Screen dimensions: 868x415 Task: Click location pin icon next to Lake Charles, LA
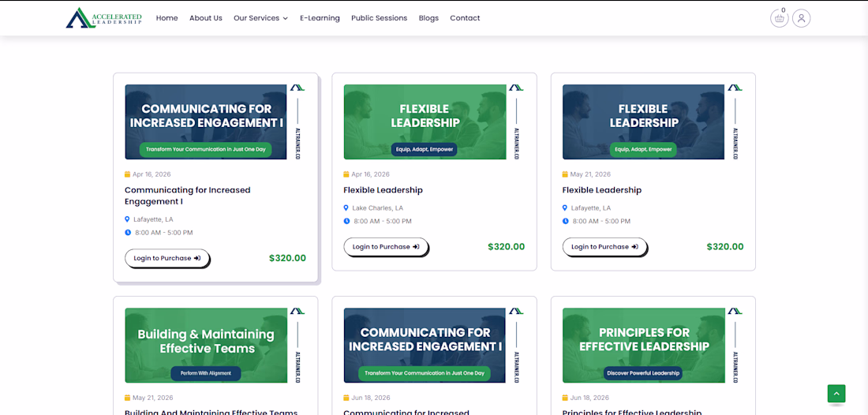(346, 208)
